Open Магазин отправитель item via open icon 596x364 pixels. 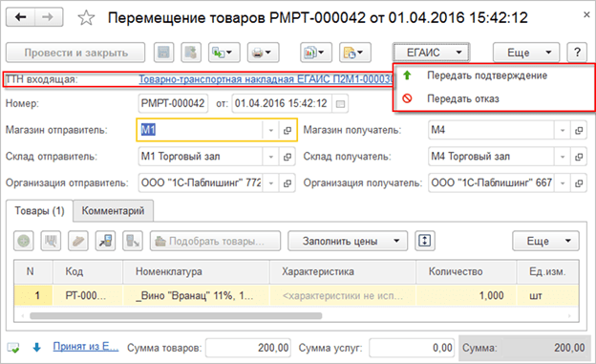[287, 130]
